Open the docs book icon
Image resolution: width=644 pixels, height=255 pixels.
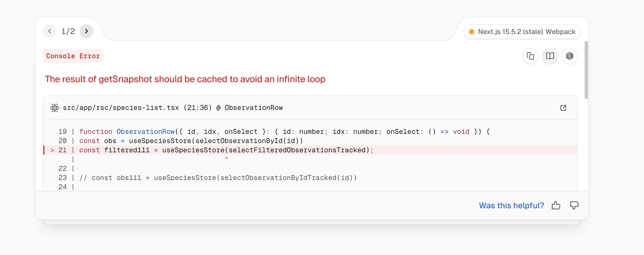(x=550, y=56)
